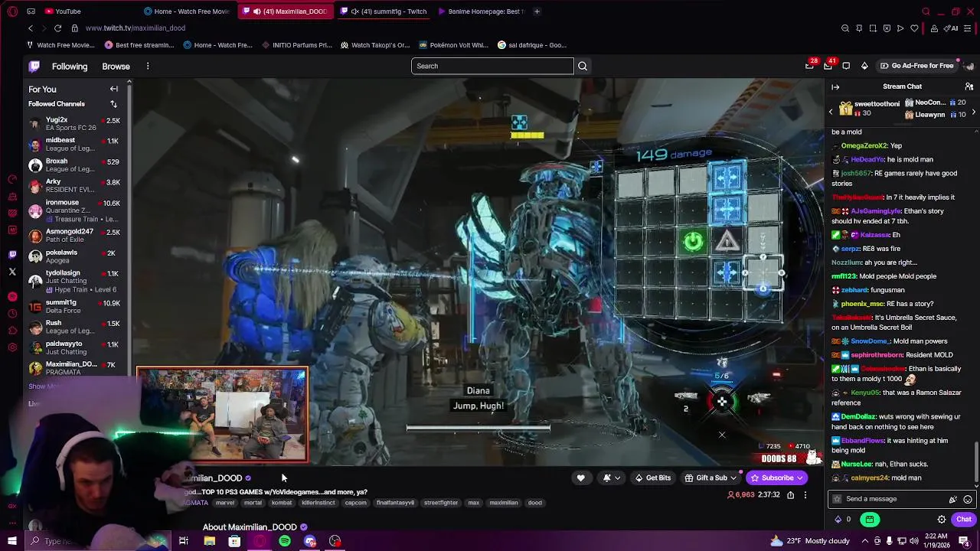Click the capcom tag
Viewport: 980px width, 551px height.
(x=356, y=503)
